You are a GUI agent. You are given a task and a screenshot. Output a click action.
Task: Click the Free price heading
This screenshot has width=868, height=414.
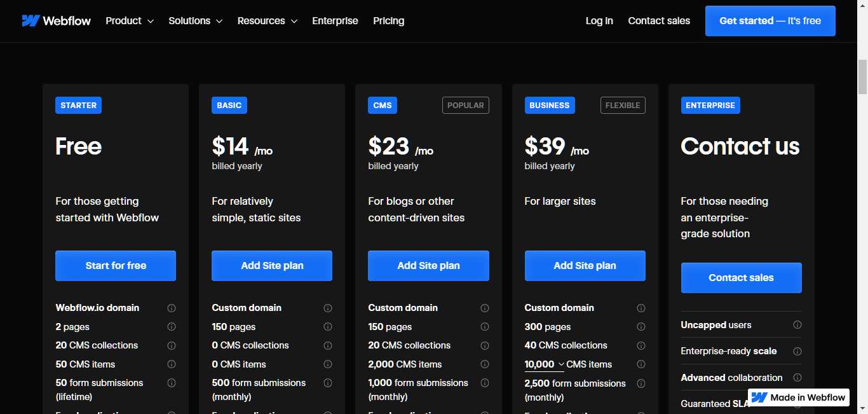coord(79,146)
